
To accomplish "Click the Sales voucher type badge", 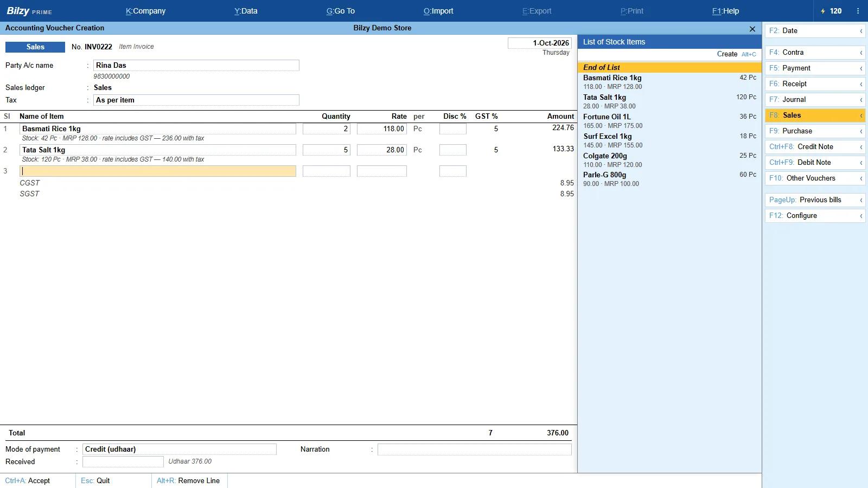I will 35,47.
